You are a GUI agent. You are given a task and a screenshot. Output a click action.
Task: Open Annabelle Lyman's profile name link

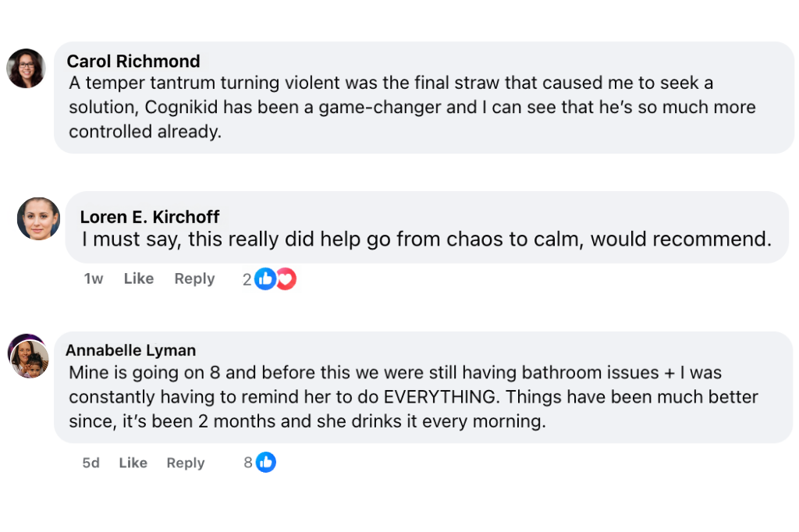pyautogui.click(x=130, y=350)
